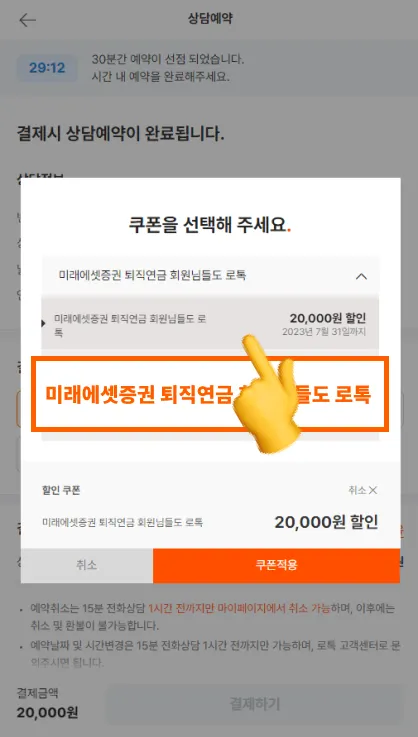The width and height of the screenshot is (418, 737).
Task: Tap the 상담예약 page title
Action: (x=210, y=18)
